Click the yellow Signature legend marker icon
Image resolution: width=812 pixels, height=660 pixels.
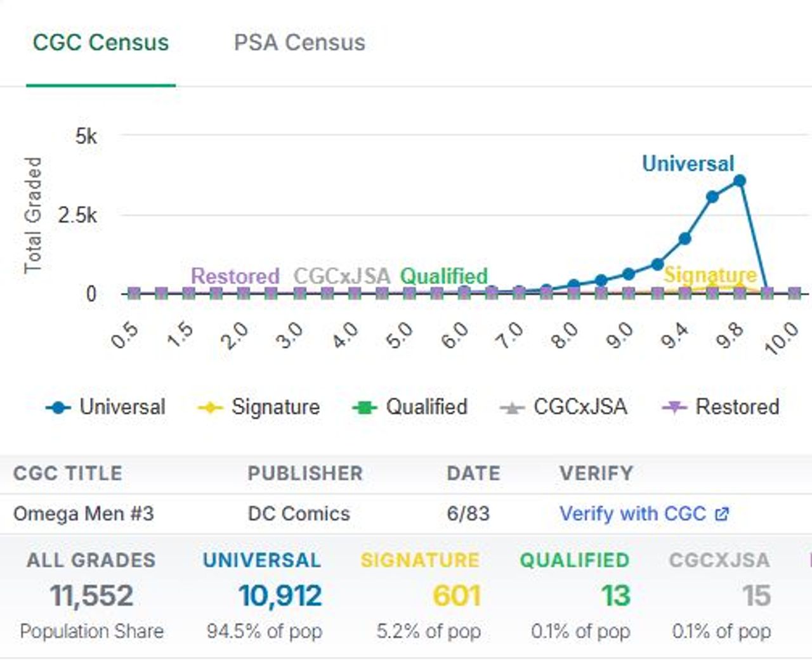[x=210, y=408]
